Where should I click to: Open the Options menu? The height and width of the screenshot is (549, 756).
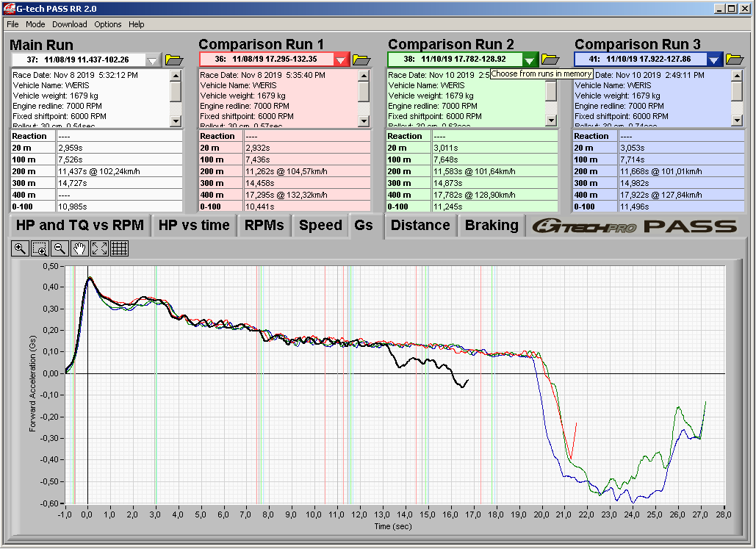point(108,24)
